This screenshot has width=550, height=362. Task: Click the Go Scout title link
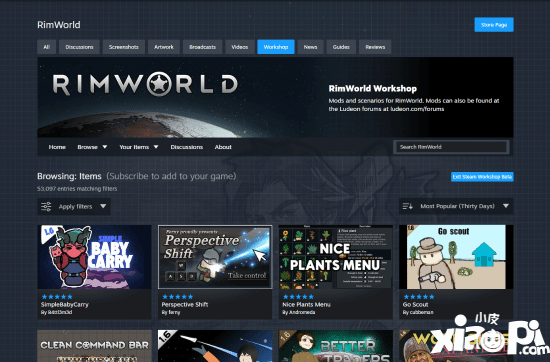point(415,304)
